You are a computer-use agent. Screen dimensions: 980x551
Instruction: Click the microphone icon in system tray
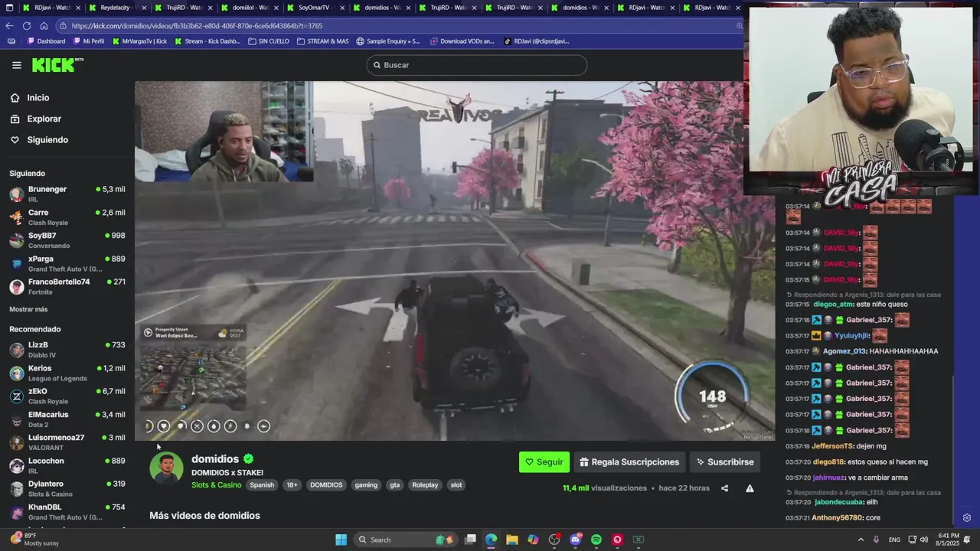876,540
